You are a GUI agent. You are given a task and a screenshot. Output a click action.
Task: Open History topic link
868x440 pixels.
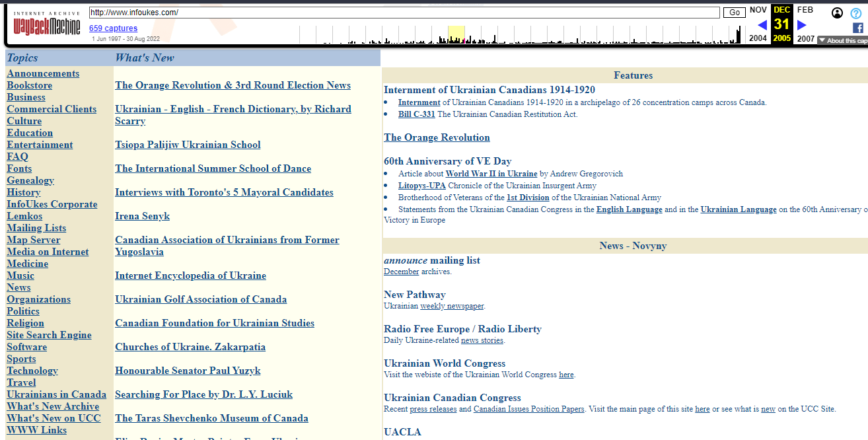pyautogui.click(x=24, y=192)
